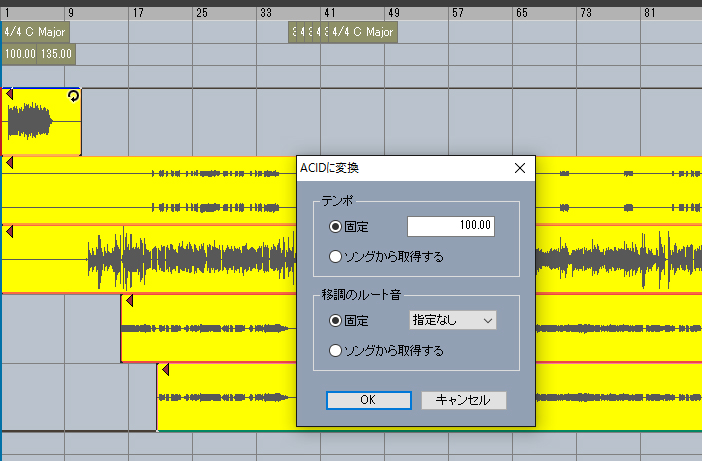Select the 固定 radio button under 移調のルート音
The height and width of the screenshot is (461, 702).
336,321
